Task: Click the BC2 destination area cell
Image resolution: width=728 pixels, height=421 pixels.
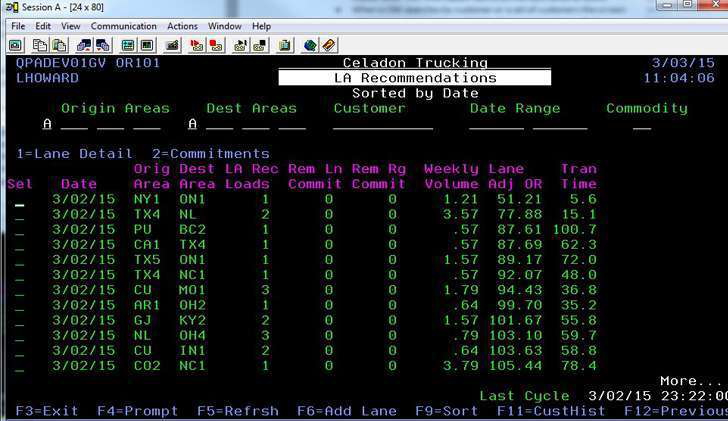Action: point(192,230)
